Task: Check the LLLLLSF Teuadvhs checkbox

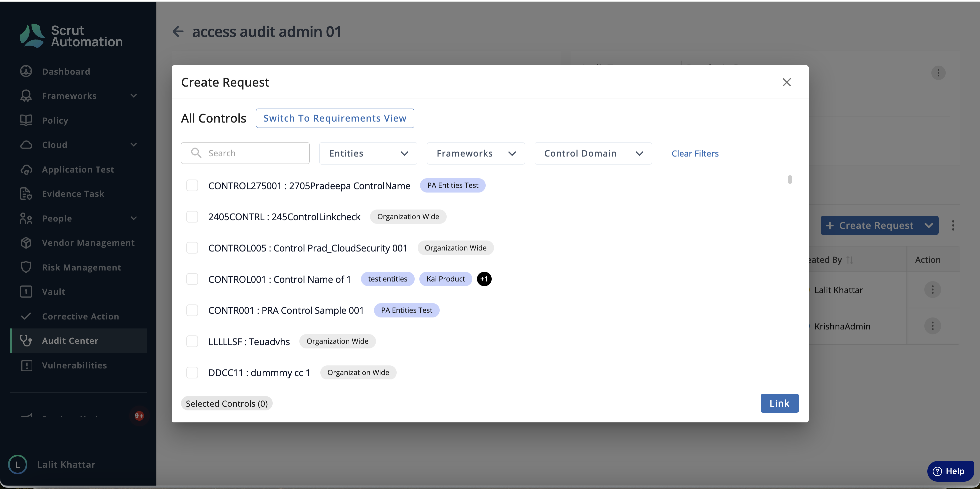Action: 192,341
